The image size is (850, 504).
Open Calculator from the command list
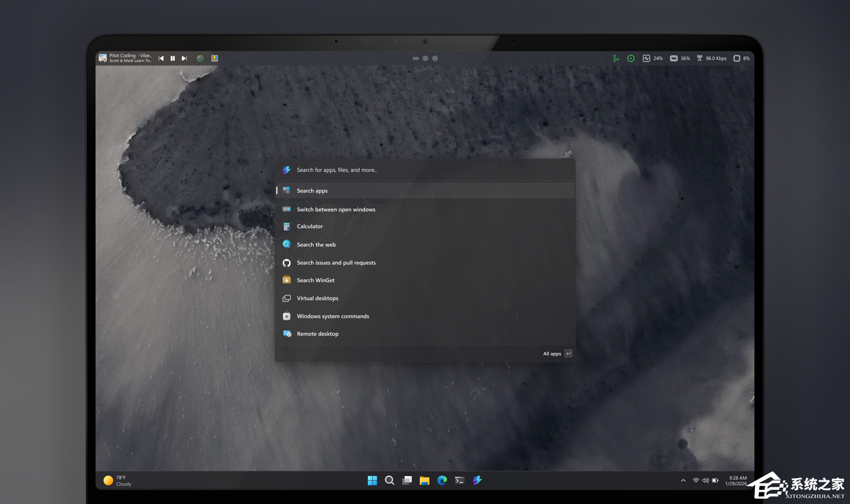point(425,227)
